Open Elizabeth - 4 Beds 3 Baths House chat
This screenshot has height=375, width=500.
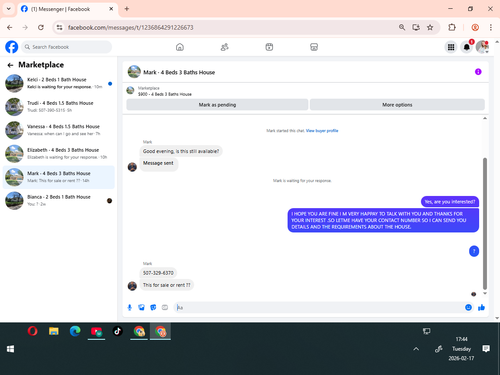(59, 154)
